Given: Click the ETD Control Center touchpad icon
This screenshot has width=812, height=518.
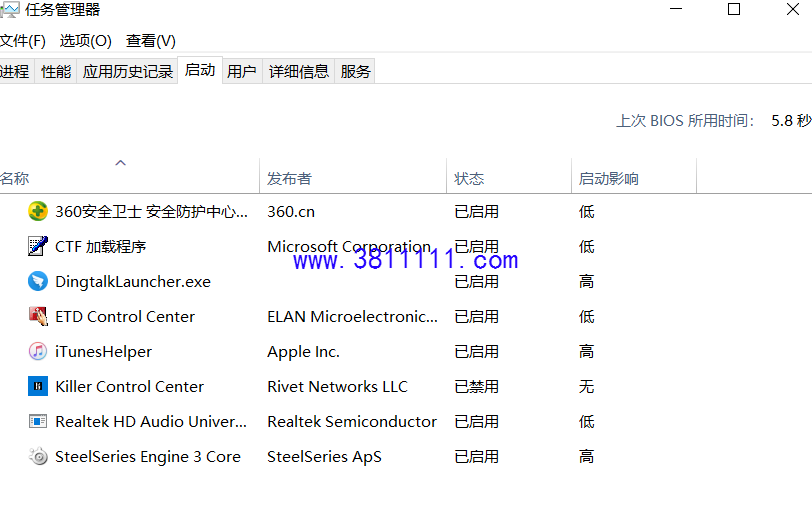Looking at the screenshot, I should 38,316.
